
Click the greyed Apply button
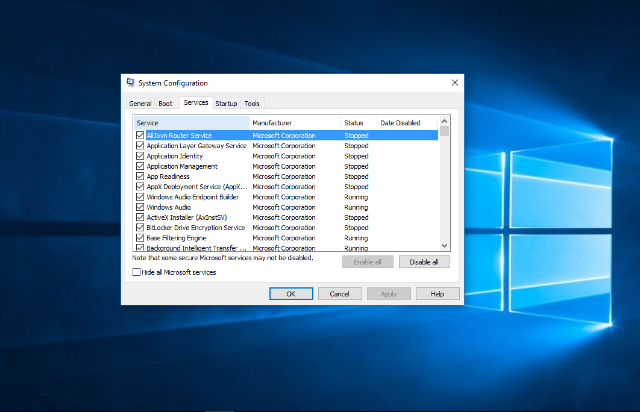[389, 294]
